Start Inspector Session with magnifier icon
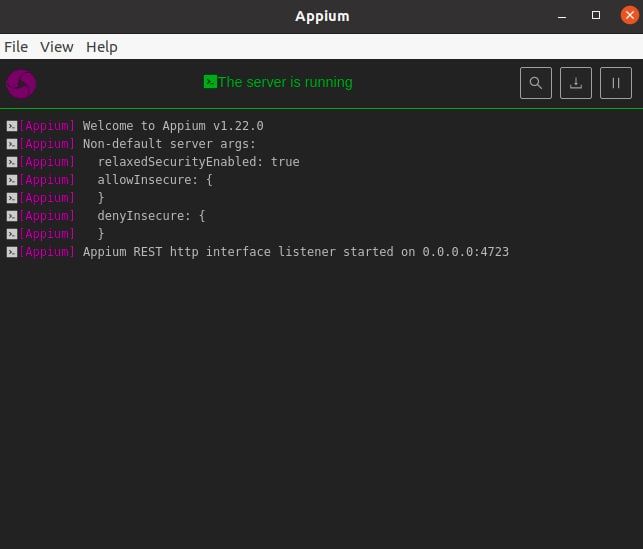This screenshot has height=549, width=643. 536,83
